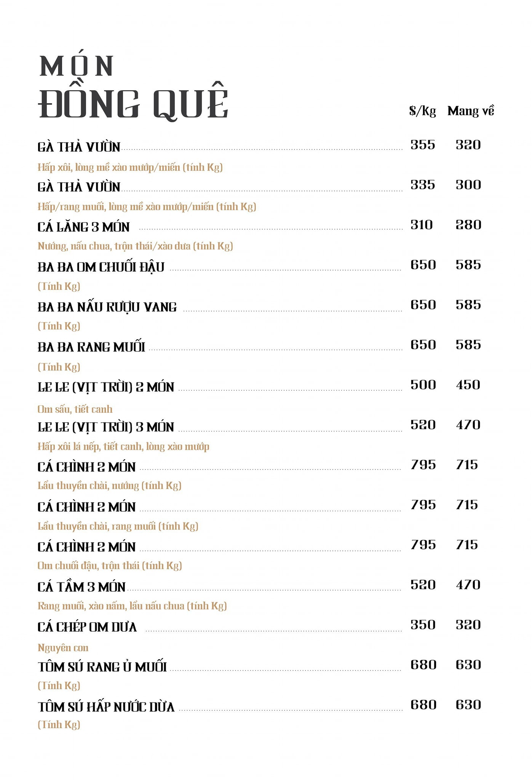Select the "CÁ LĂNG 3 MÓN" dish
Image resolution: width=532 pixels, height=780 pixels.
83,227
